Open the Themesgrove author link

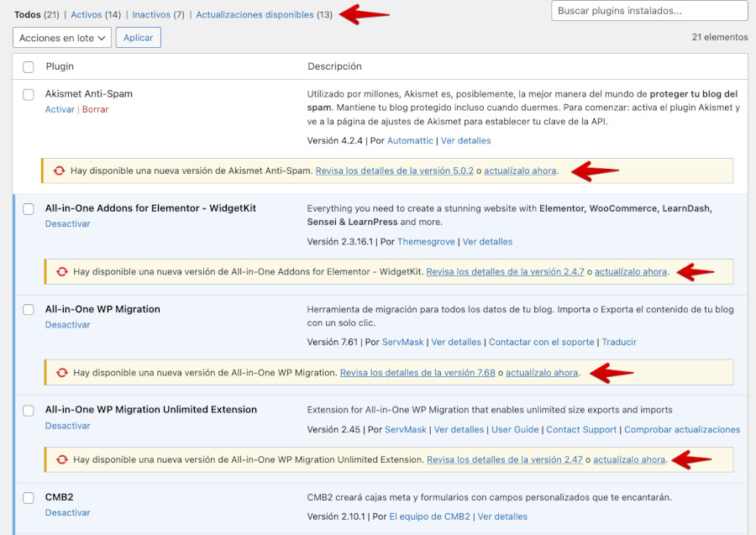tap(426, 242)
